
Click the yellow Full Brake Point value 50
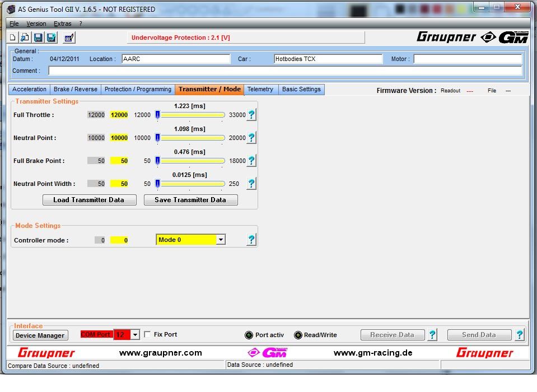(x=119, y=161)
